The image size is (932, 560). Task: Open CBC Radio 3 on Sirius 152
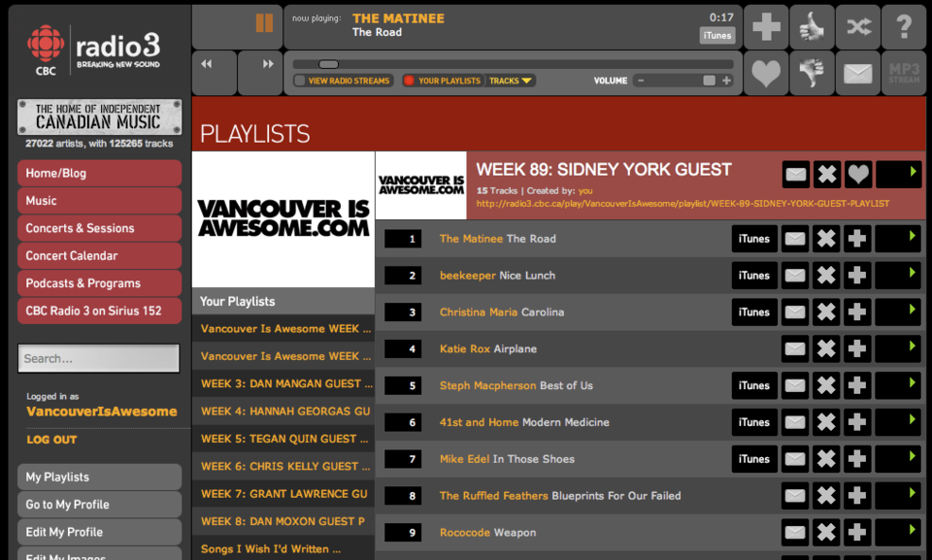(x=99, y=311)
